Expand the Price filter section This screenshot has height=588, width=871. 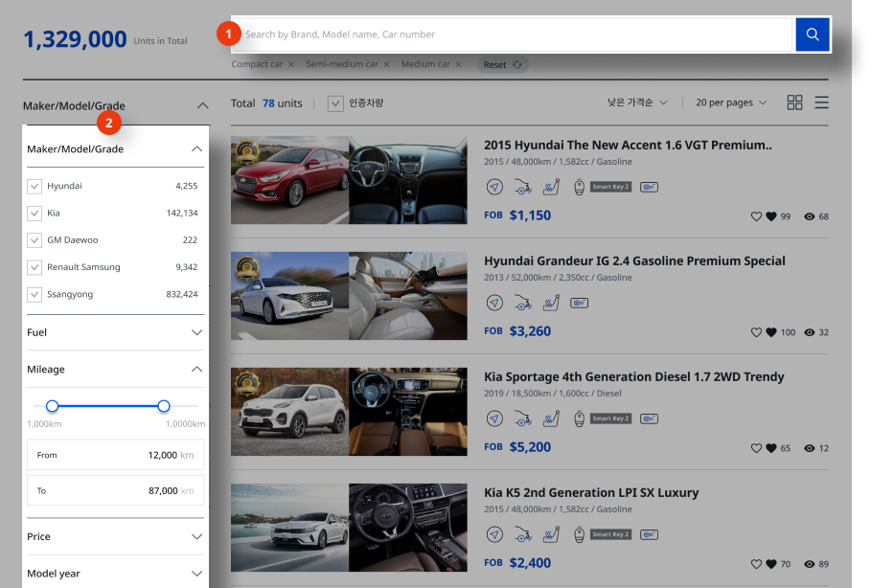196,537
